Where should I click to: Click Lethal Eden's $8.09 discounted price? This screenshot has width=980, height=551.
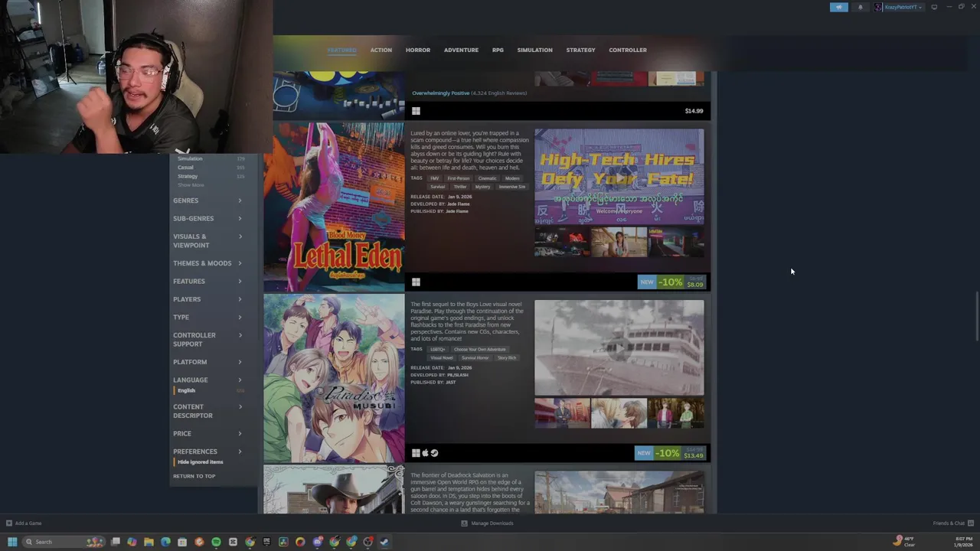tap(694, 285)
